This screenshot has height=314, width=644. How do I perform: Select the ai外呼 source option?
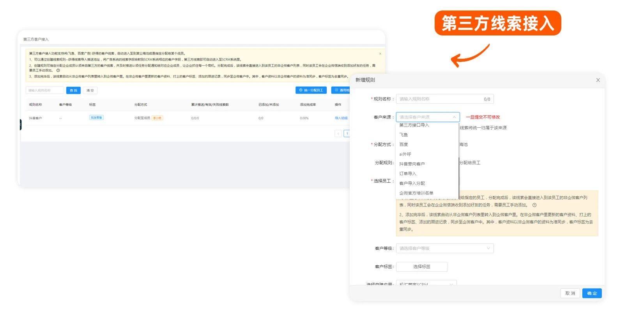click(x=405, y=154)
